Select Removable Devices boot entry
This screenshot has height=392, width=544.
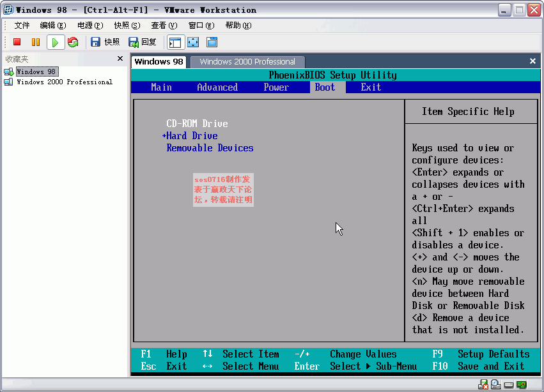click(210, 147)
